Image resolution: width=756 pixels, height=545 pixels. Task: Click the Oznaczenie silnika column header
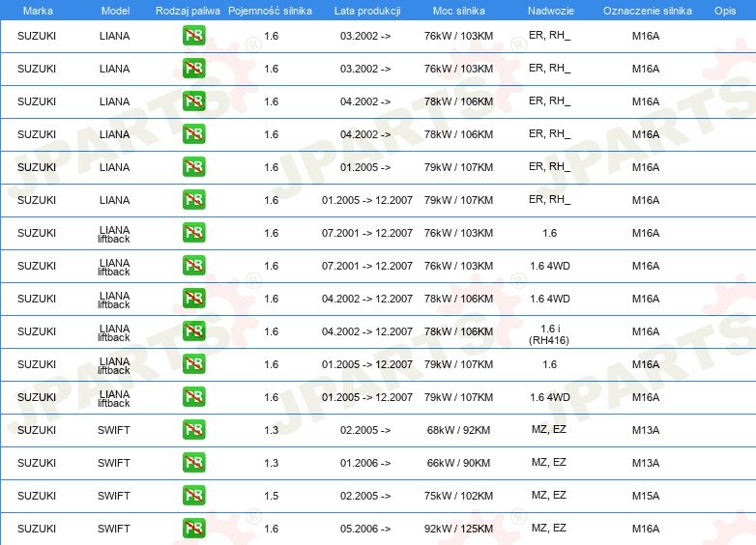(x=647, y=11)
